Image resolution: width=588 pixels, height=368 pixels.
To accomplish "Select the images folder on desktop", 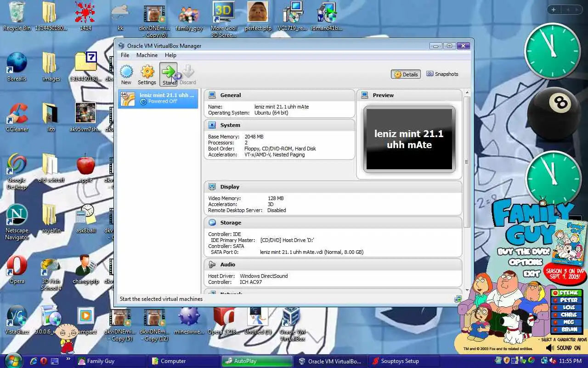I will click(x=51, y=67).
